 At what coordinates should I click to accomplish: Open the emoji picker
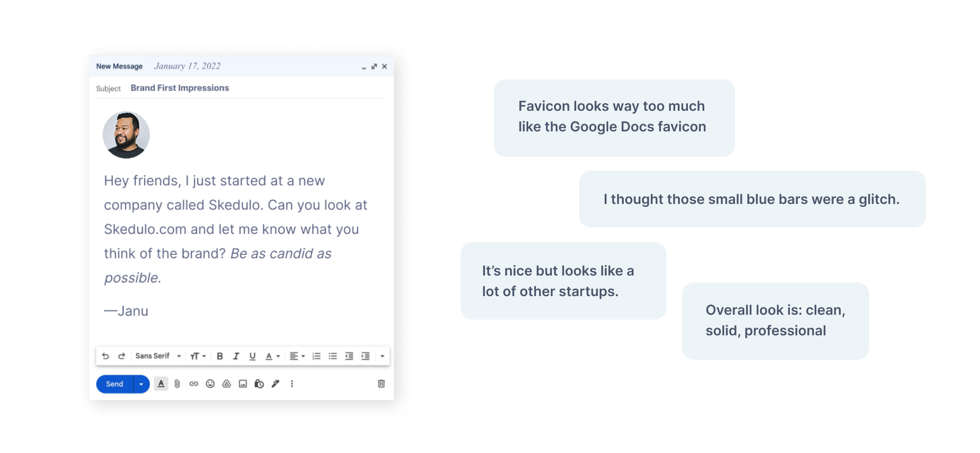[x=210, y=384]
